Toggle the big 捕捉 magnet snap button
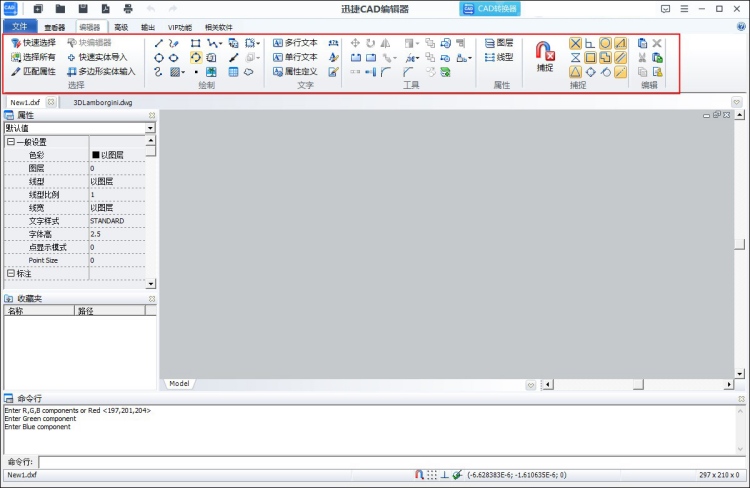 click(545, 56)
